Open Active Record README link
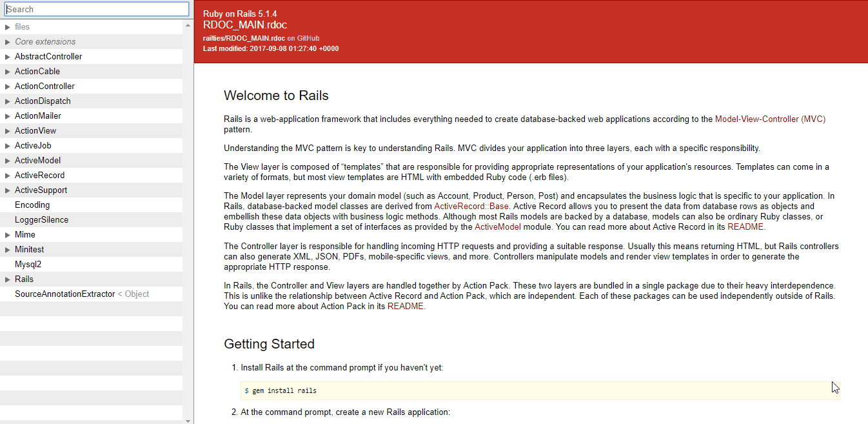This screenshot has width=868, height=424. pos(745,227)
